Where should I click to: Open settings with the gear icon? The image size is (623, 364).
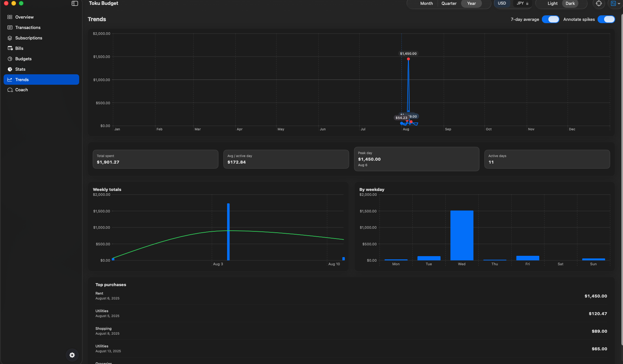[x=72, y=355]
